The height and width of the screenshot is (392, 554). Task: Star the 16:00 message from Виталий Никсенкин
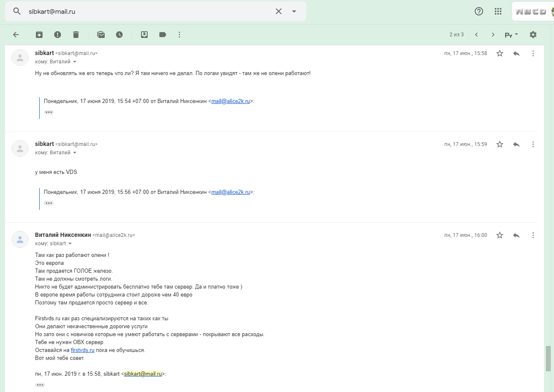[x=500, y=235]
